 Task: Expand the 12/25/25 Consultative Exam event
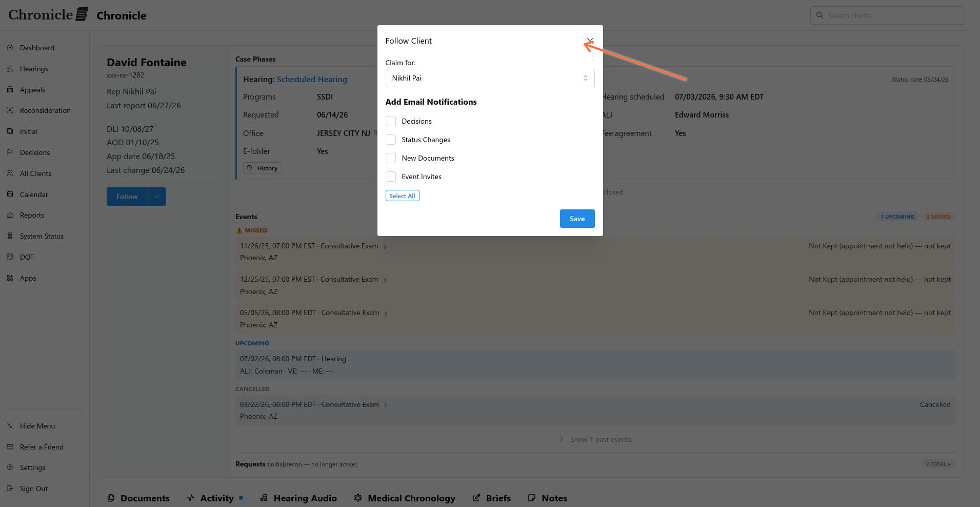[385, 280]
